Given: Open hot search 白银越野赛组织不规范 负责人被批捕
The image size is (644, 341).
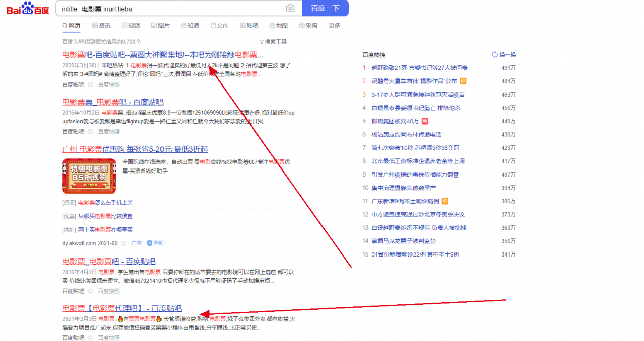Looking at the screenshot, I should click(x=419, y=228).
